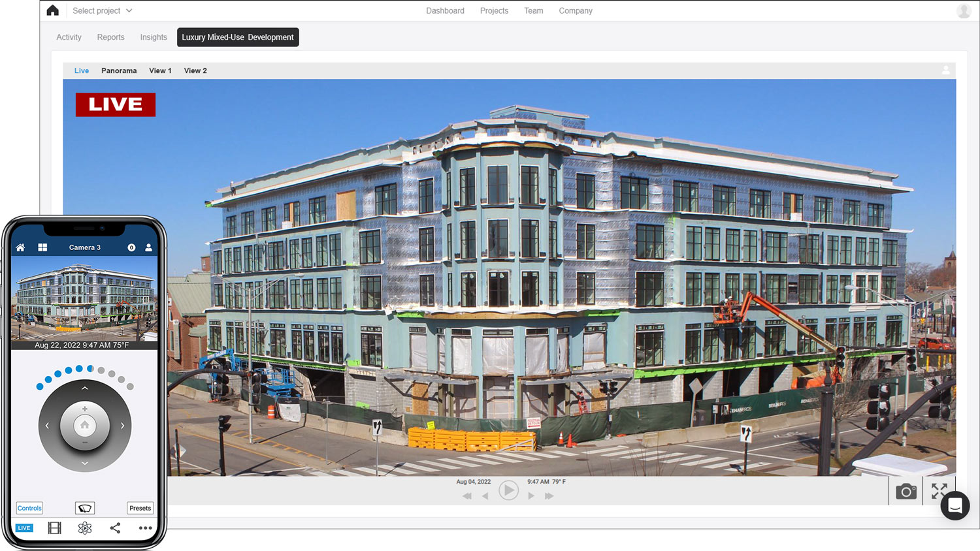Switch to the Panorama tab
Screen dimensions: 980x551
pos(119,71)
